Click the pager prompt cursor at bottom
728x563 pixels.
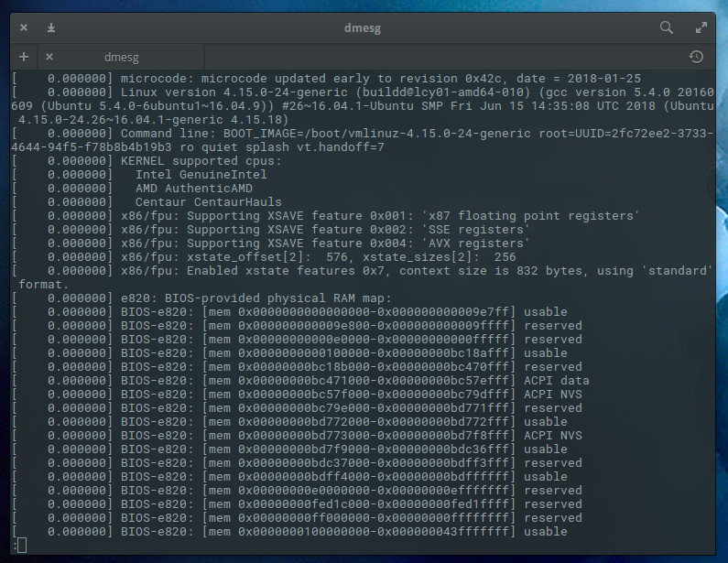(x=21, y=546)
